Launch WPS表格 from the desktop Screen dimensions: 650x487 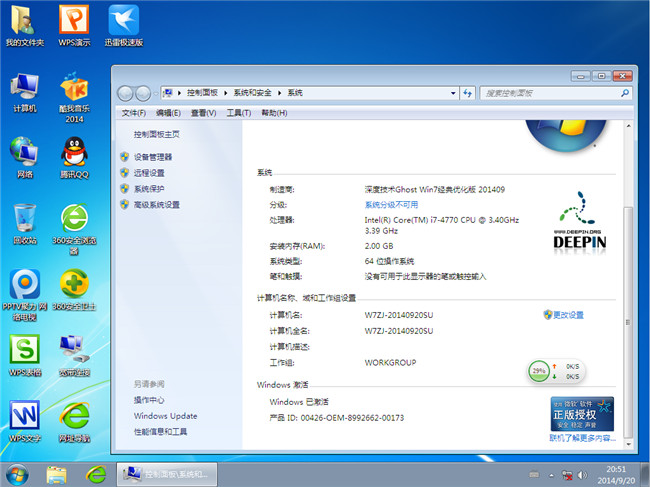click(x=25, y=350)
